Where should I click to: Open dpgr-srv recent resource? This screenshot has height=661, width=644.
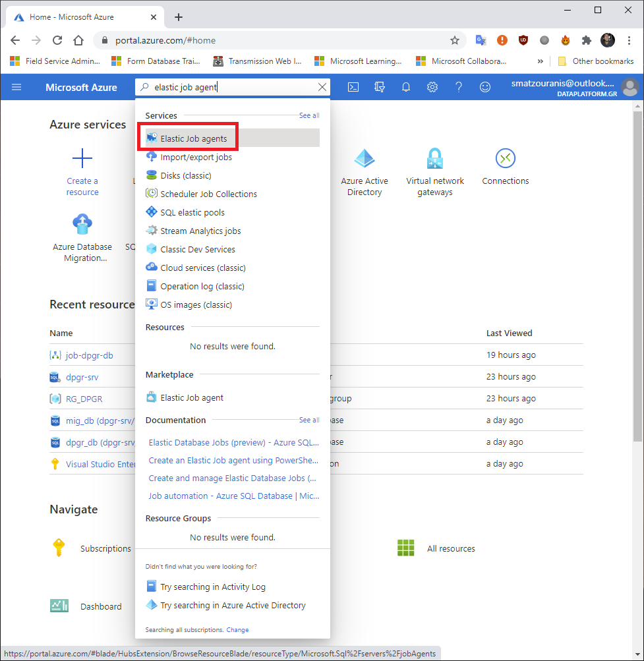pos(82,378)
